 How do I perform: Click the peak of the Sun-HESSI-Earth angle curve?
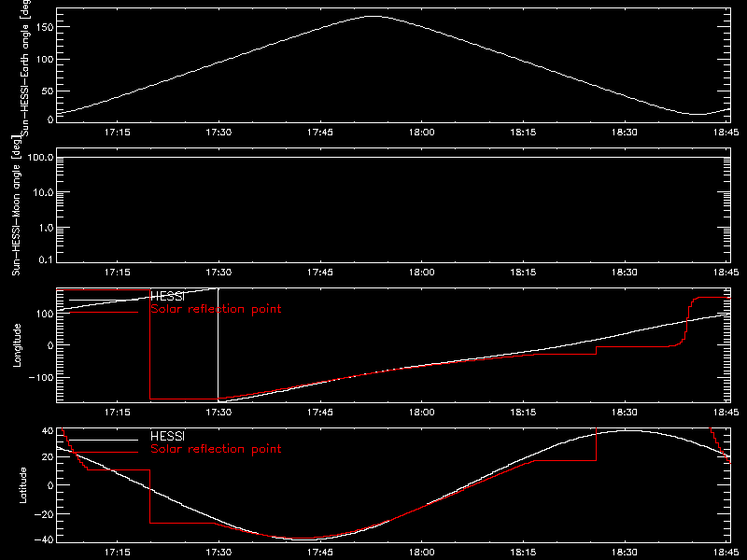pos(373,16)
